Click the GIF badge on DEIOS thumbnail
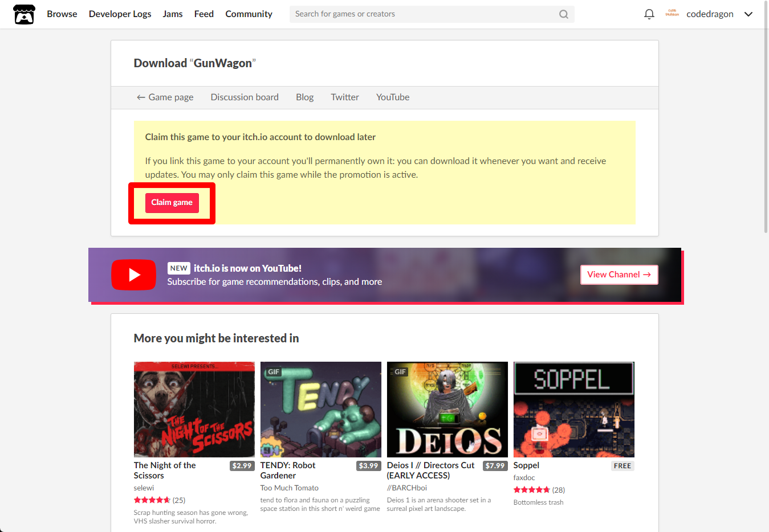The width and height of the screenshot is (769, 532). (x=400, y=372)
